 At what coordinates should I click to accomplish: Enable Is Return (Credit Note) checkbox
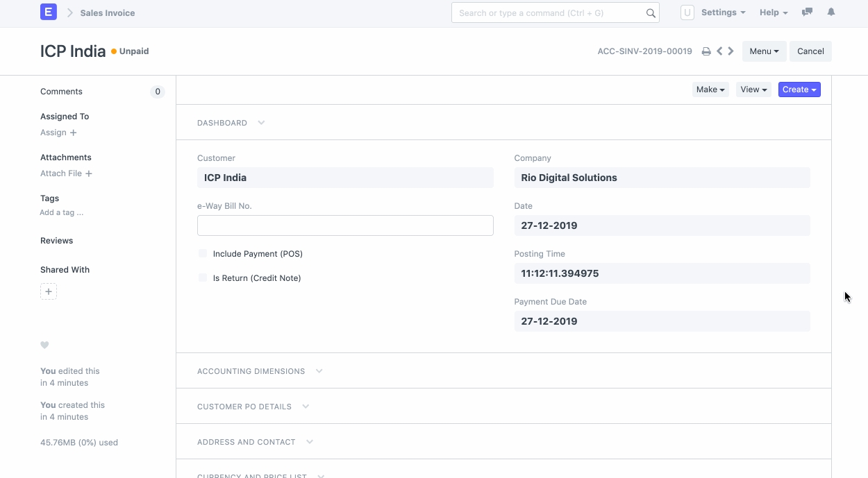tap(203, 278)
